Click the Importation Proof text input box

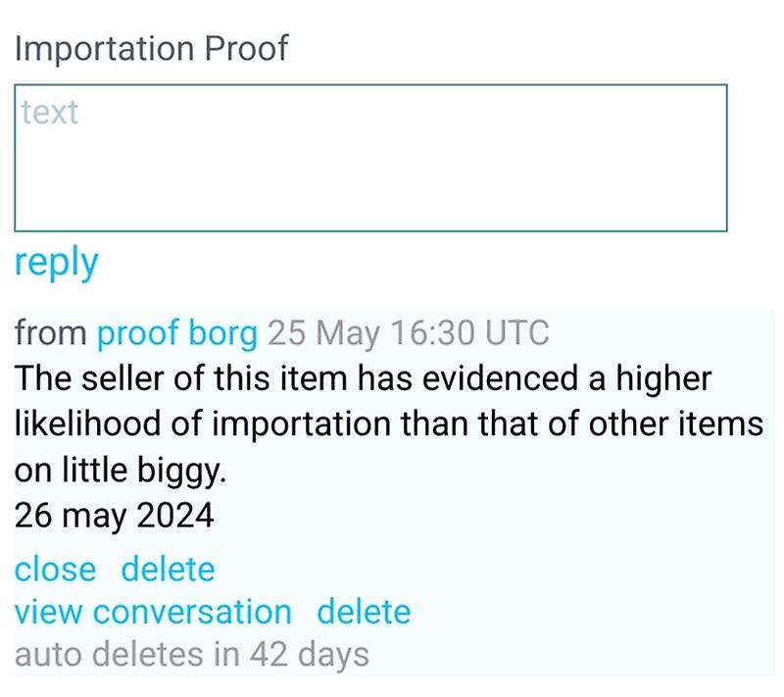[370, 158]
